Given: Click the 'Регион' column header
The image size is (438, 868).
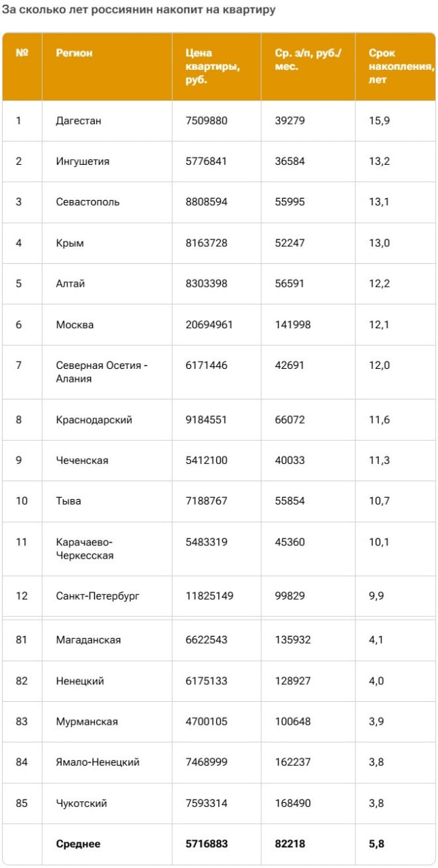Looking at the screenshot, I should pos(74,53).
